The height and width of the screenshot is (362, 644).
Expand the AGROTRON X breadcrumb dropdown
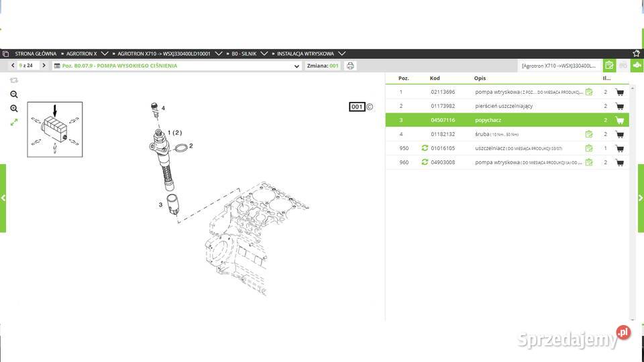105,54
